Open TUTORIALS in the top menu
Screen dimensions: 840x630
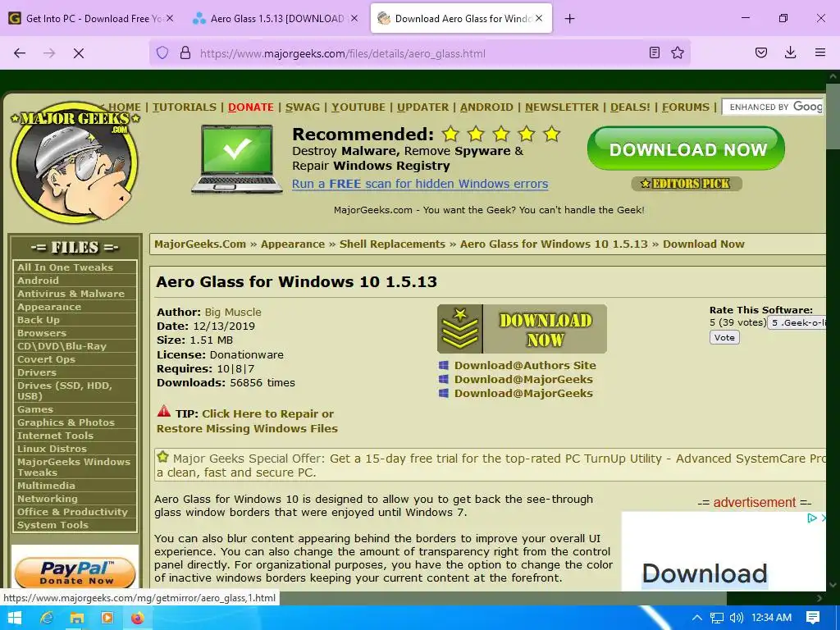point(185,107)
